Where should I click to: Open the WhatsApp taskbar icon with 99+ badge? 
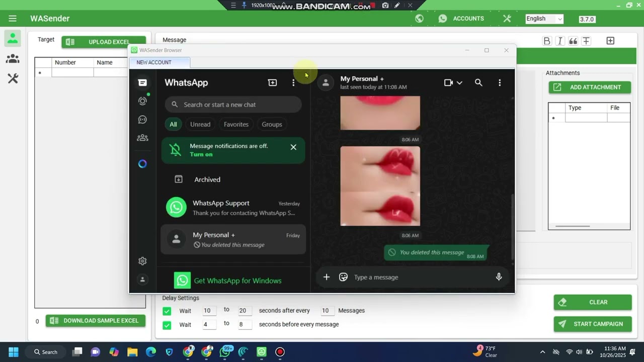tap(225, 351)
